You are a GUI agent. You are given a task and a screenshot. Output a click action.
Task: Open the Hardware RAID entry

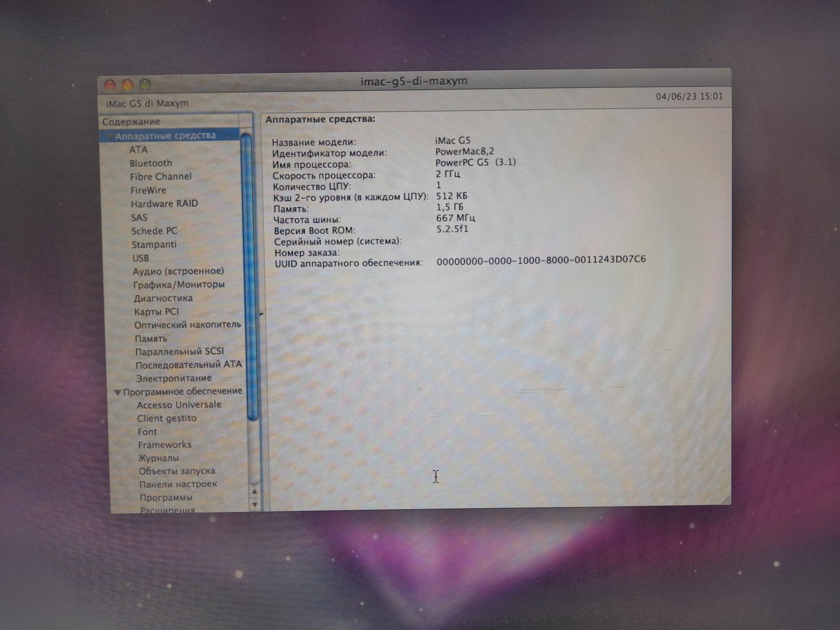tap(164, 204)
